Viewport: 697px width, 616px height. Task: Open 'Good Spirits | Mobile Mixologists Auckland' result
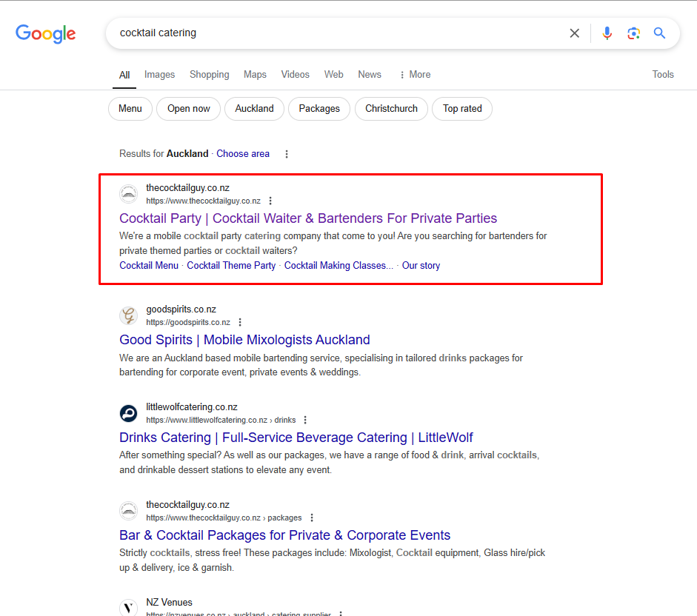pos(244,340)
